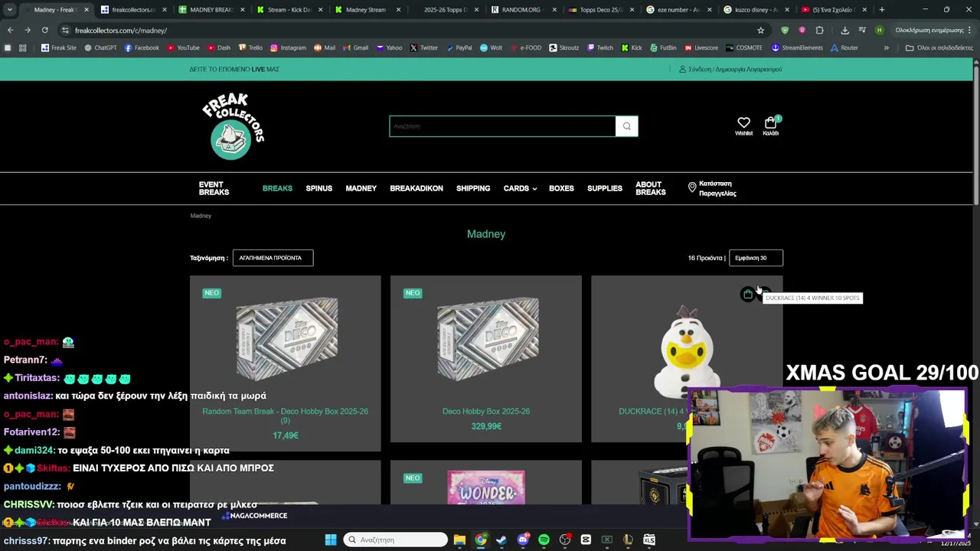Open the SUPPLIES menu item
The image size is (980, 551).
605,188
